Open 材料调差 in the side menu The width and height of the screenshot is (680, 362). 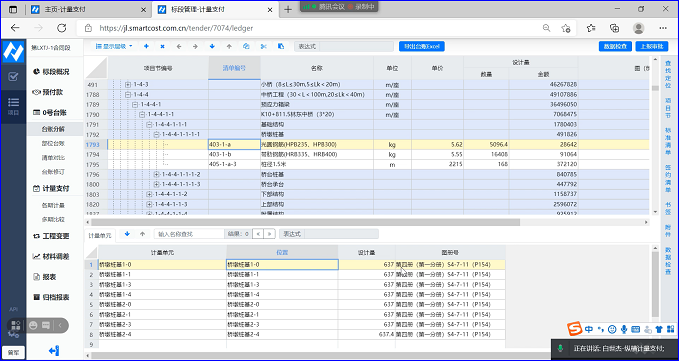[x=51, y=257]
